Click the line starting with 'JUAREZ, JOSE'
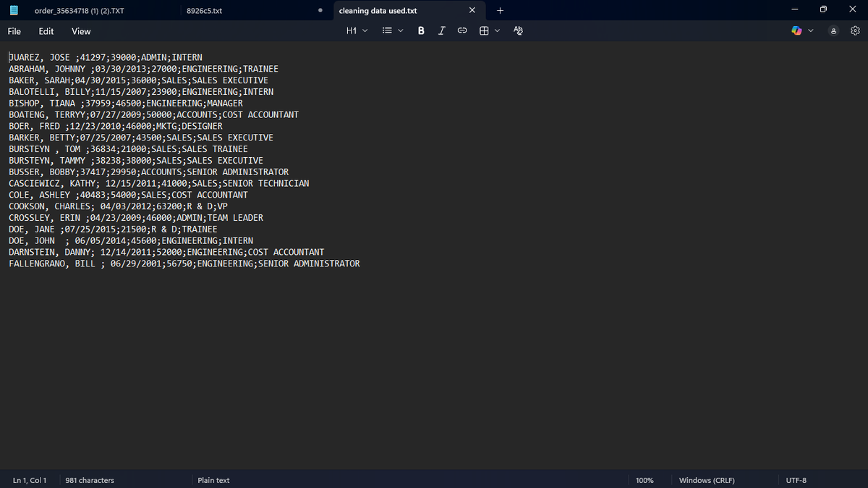 [106, 57]
